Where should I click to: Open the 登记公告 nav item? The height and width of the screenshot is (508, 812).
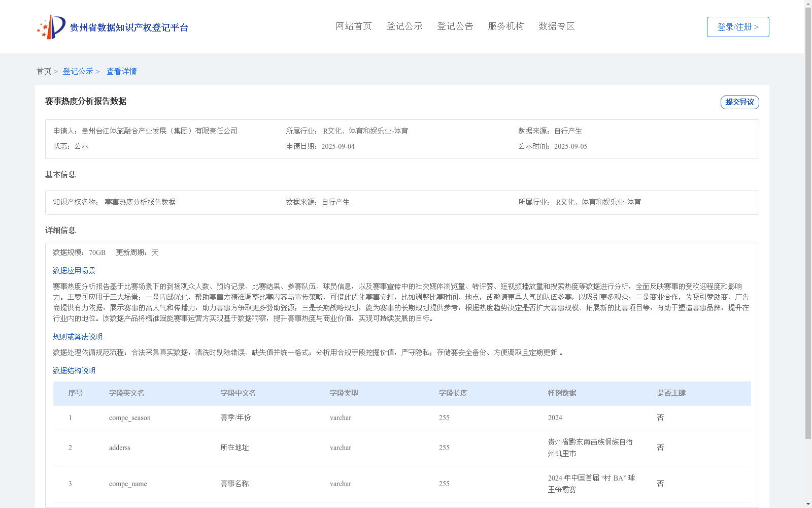coord(455,26)
